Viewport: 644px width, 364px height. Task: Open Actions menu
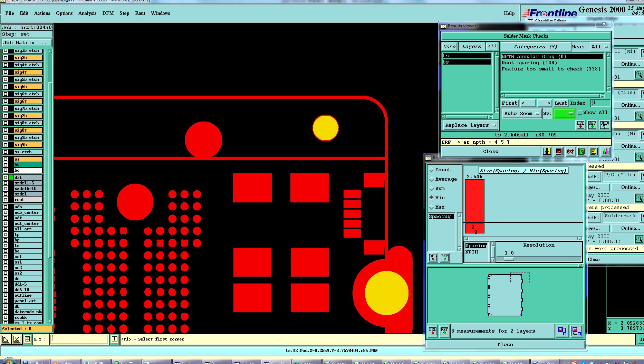[x=42, y=13]
